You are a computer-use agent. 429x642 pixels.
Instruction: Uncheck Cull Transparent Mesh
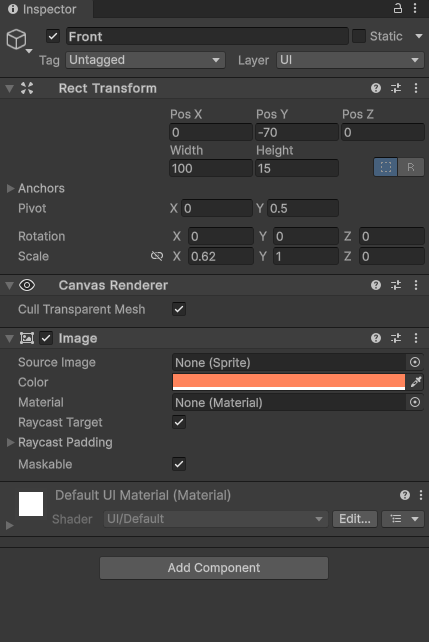click(x=179, y=309)
